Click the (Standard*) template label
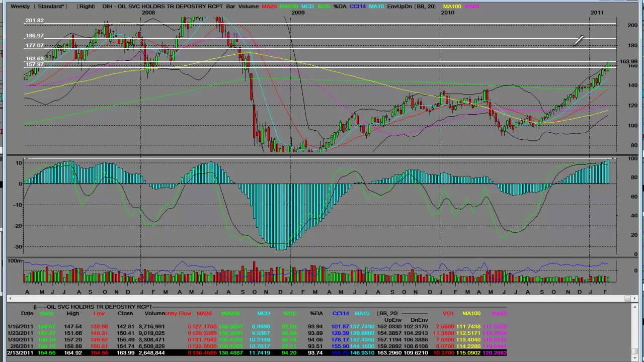The width and height of the screenshot is (644, 362). [50, 7]
